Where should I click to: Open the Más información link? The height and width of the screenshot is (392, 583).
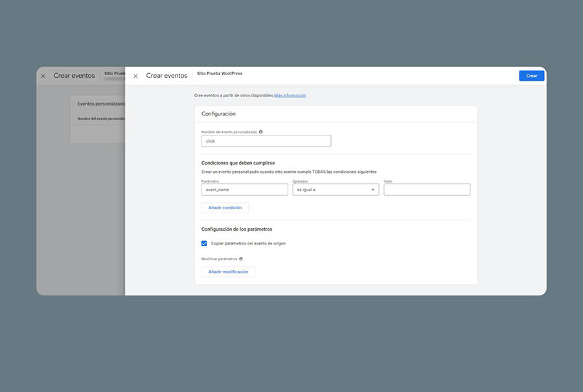click(x=290, y=95)
